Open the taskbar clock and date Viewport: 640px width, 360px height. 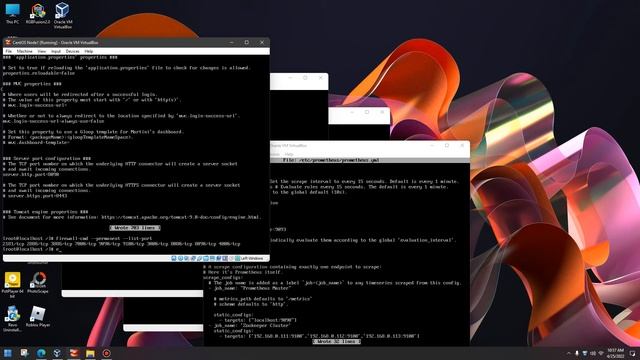pos(616,353)
